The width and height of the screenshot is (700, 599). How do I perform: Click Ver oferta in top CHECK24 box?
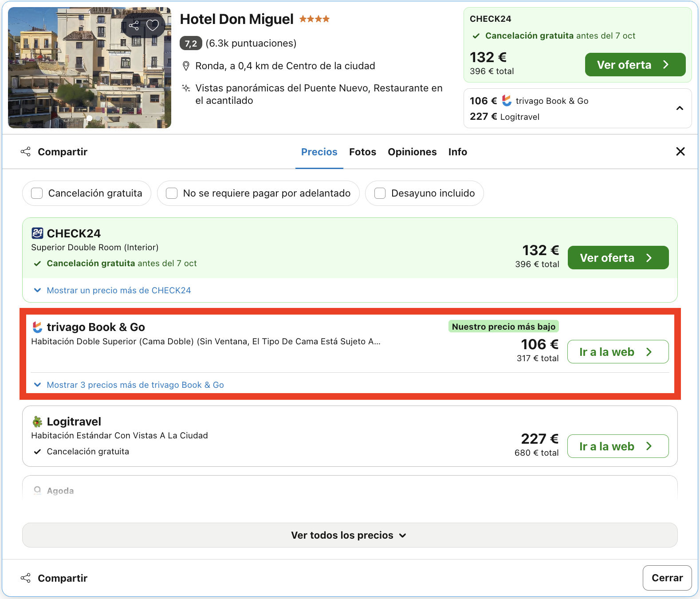(635, 65)
